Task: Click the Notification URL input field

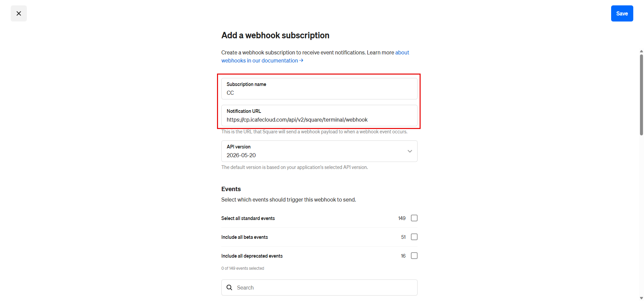Action: coord(319,116)
